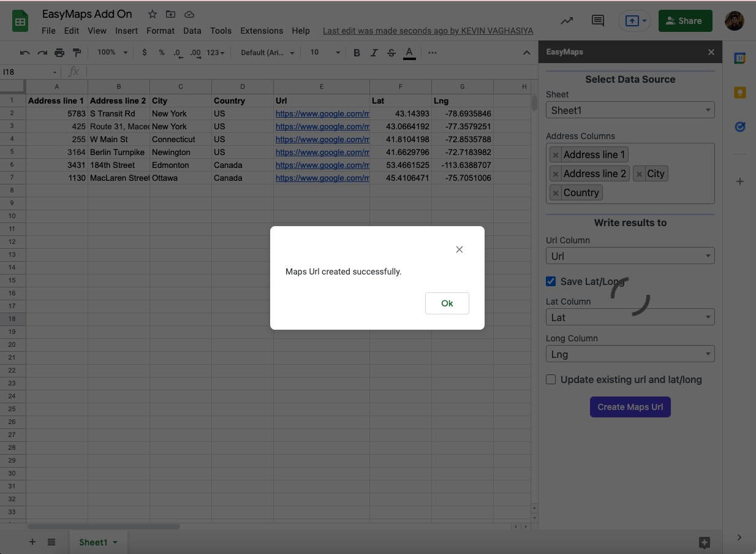
Task: Open the all sheets list
Action: [51, 542]
